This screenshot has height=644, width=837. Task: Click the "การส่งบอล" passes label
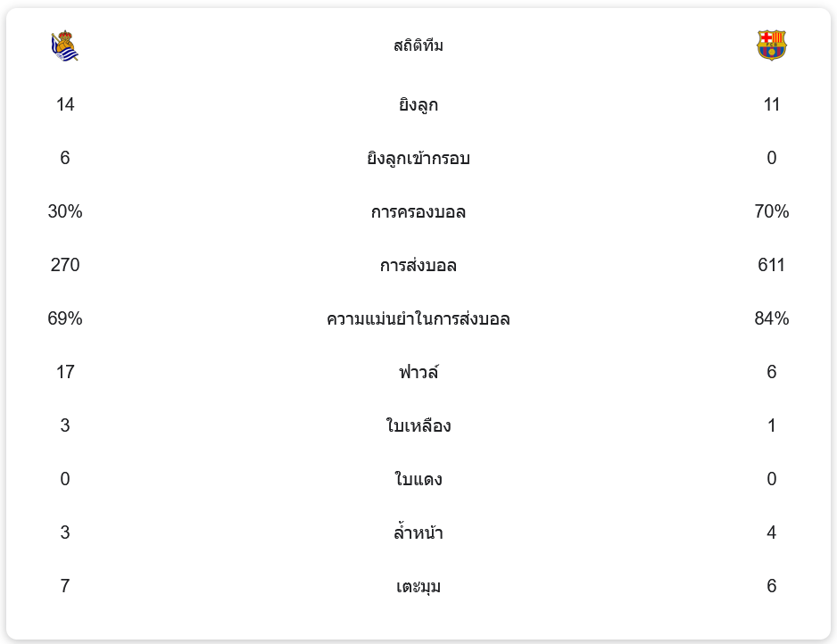[x=418, y=266]
